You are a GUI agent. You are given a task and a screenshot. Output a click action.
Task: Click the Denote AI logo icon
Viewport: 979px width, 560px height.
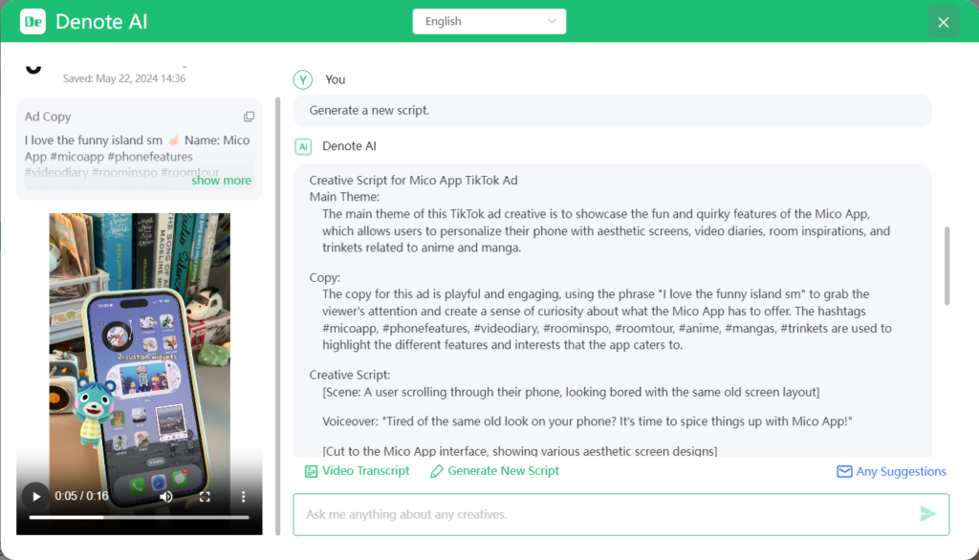(32, 21)
